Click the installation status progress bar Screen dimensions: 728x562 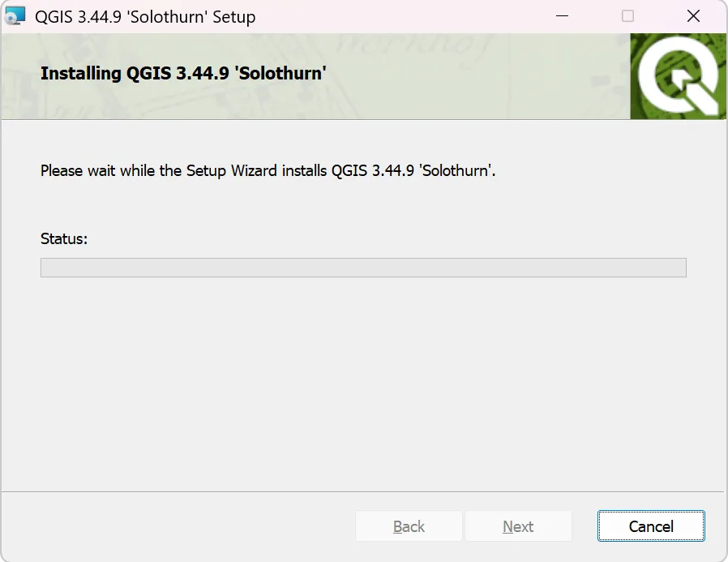[363, 268]
